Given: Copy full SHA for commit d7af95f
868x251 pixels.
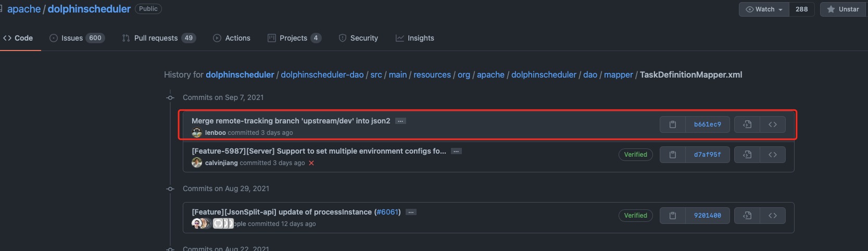Looking at the screenshot, I should [x=672, y=155].
